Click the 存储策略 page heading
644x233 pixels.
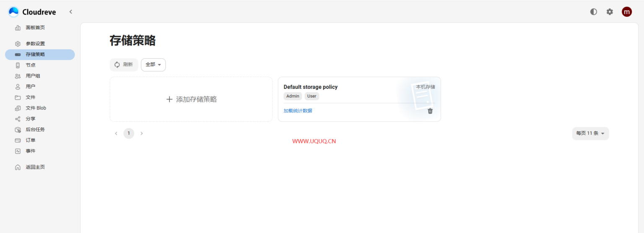pyautogui.click(x=132, y=41)
